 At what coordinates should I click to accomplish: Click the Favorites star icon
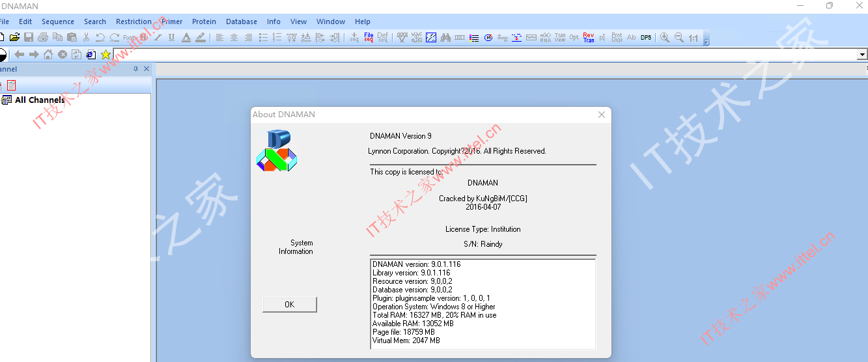pos(105,55)
